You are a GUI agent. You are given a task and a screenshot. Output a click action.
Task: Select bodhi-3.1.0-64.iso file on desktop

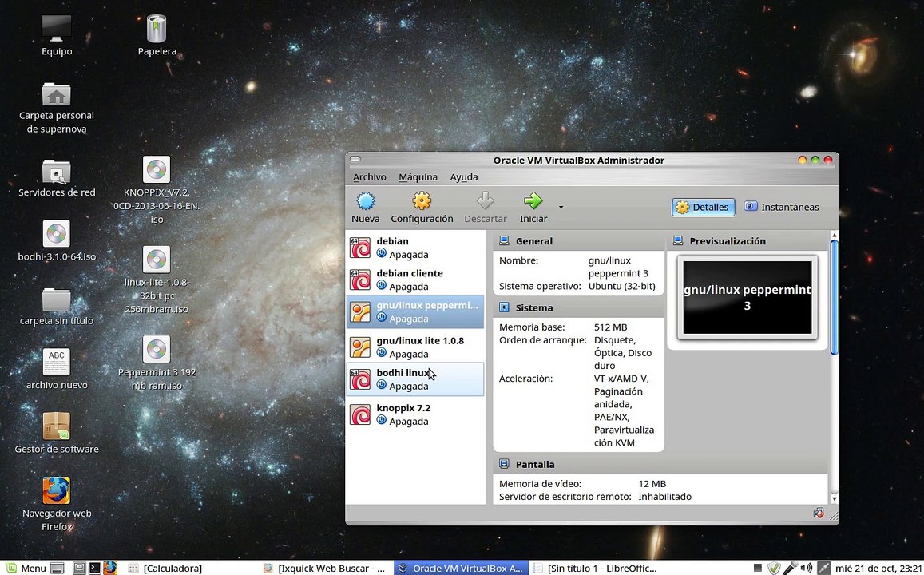click(57, 241)
